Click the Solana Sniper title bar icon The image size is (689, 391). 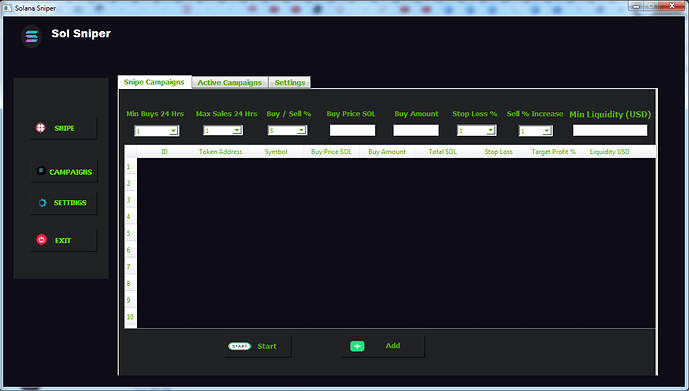click(x=7, y=8)
